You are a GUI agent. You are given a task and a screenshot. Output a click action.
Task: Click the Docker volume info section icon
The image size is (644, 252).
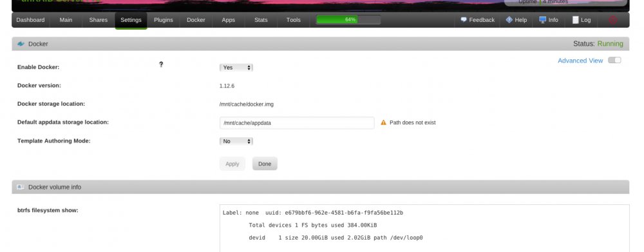click(x=21, y=187)
